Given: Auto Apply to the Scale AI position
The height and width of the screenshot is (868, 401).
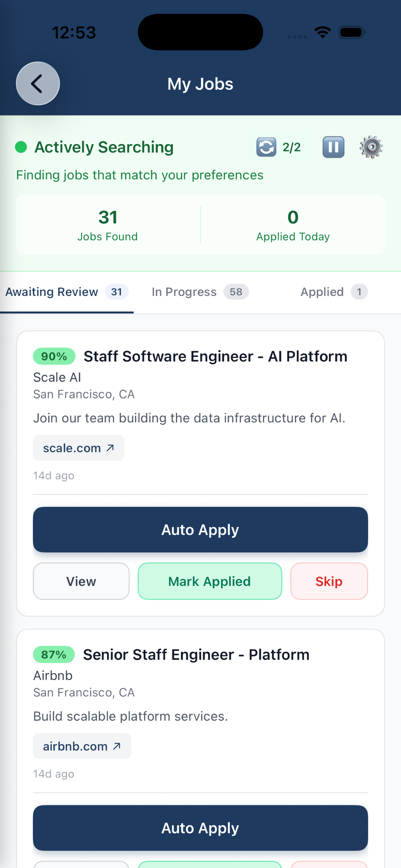Looking at the screenshot, I should pos(201,529).
